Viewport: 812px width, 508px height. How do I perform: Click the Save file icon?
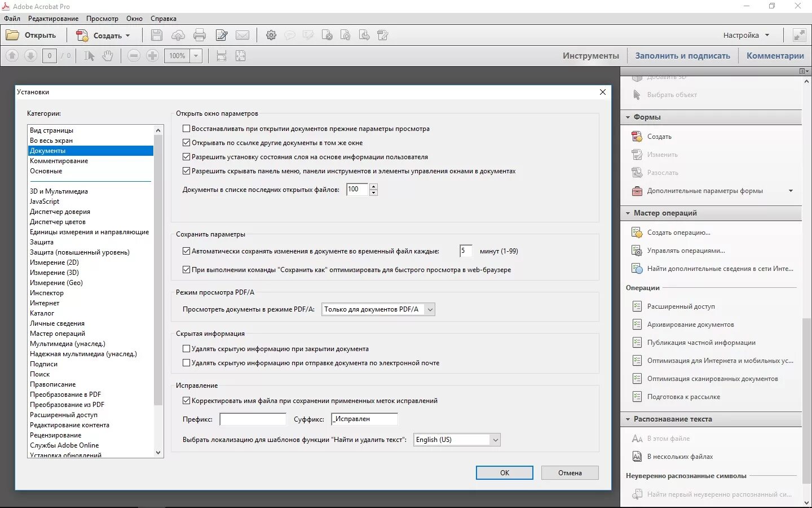(156, 35)
